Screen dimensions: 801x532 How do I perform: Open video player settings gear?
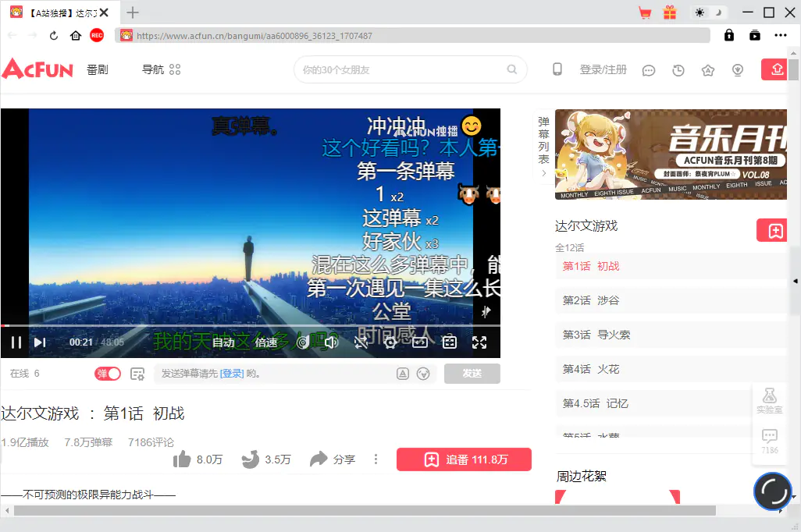coord(390,342)
